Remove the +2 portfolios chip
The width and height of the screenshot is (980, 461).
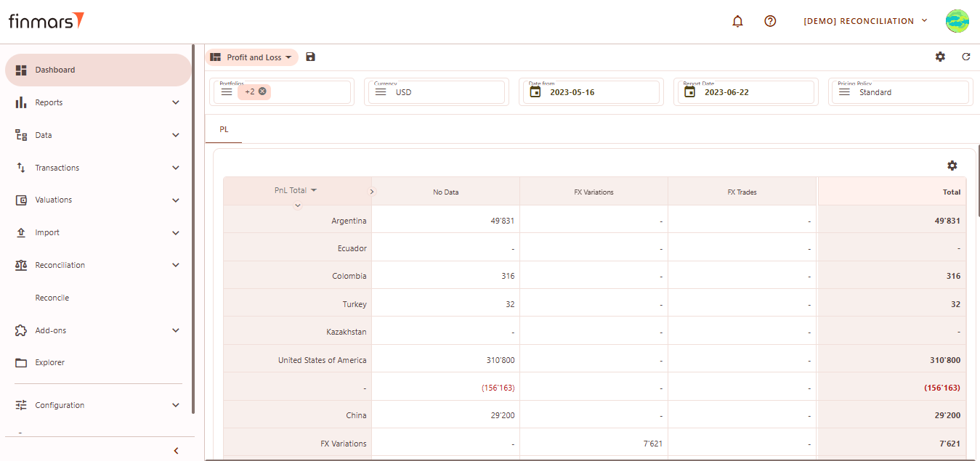(x=262, y=91)
